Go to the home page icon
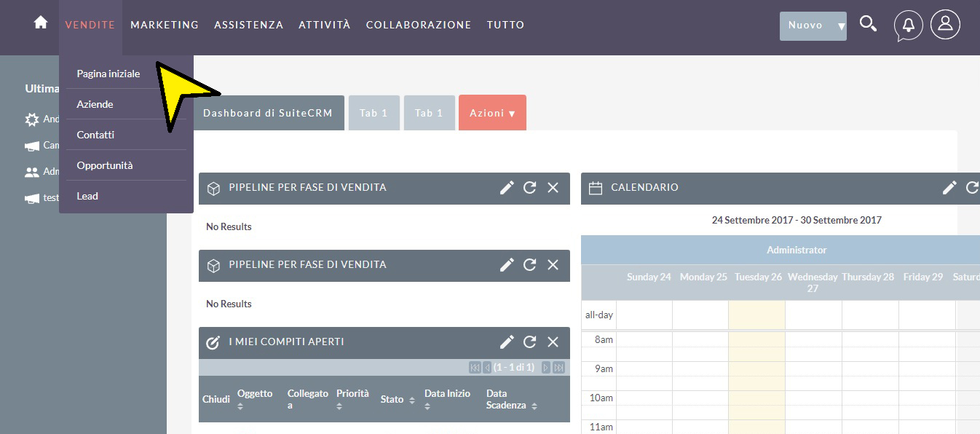This screenshot has width=980, height=434. click(41, 23)
